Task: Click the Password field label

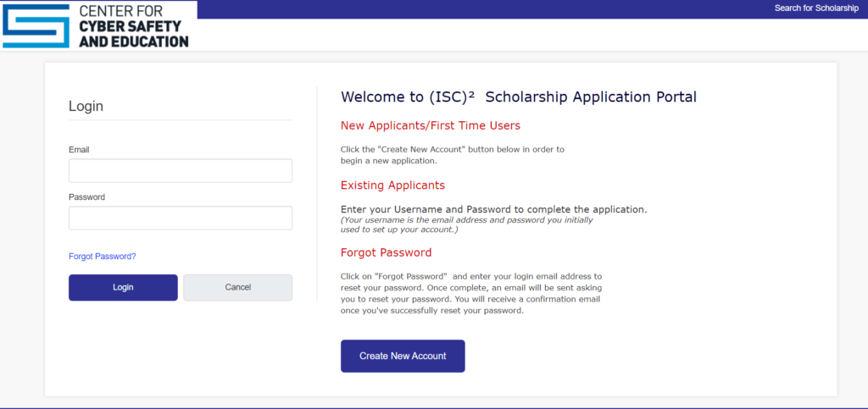Action: click(87, 196)
